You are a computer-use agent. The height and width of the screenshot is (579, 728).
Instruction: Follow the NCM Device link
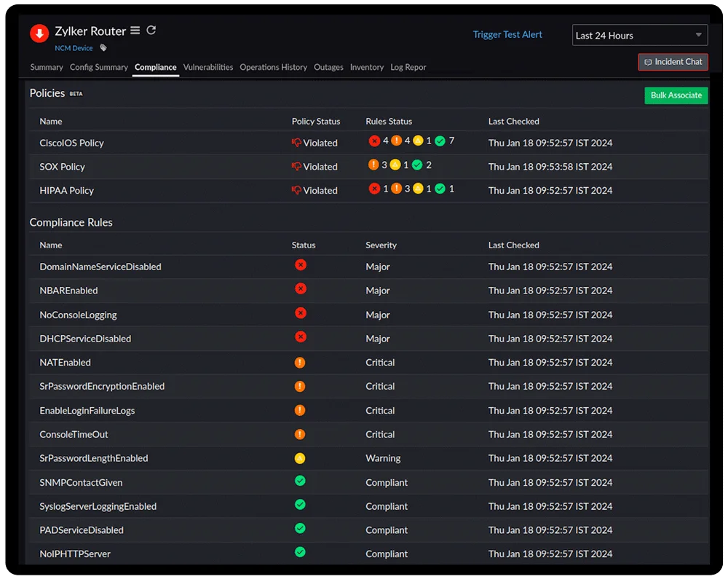tap(74, 48)
